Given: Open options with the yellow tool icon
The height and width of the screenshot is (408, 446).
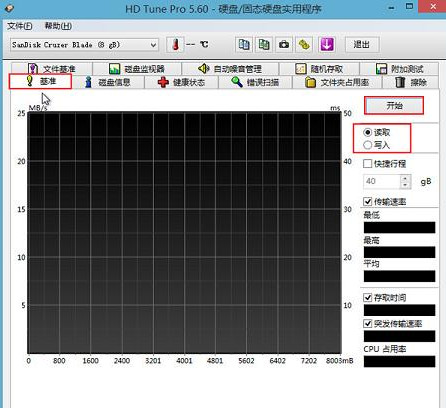Looking at the screenshot, I should click(x=304, y=44).
